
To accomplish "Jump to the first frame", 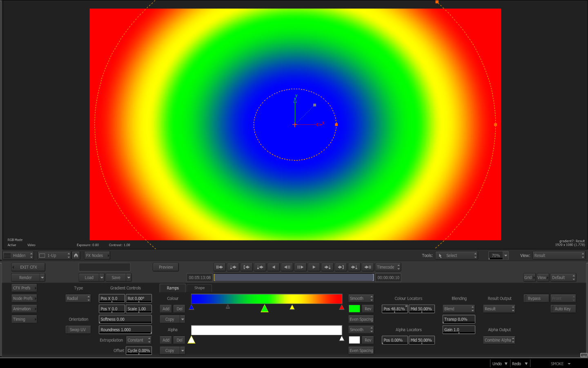I will click(x=219, y=267).
